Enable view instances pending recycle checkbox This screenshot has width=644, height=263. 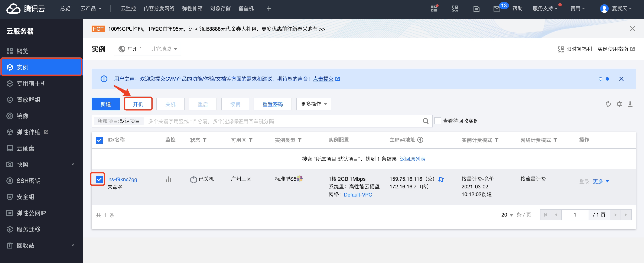point(438,121)
